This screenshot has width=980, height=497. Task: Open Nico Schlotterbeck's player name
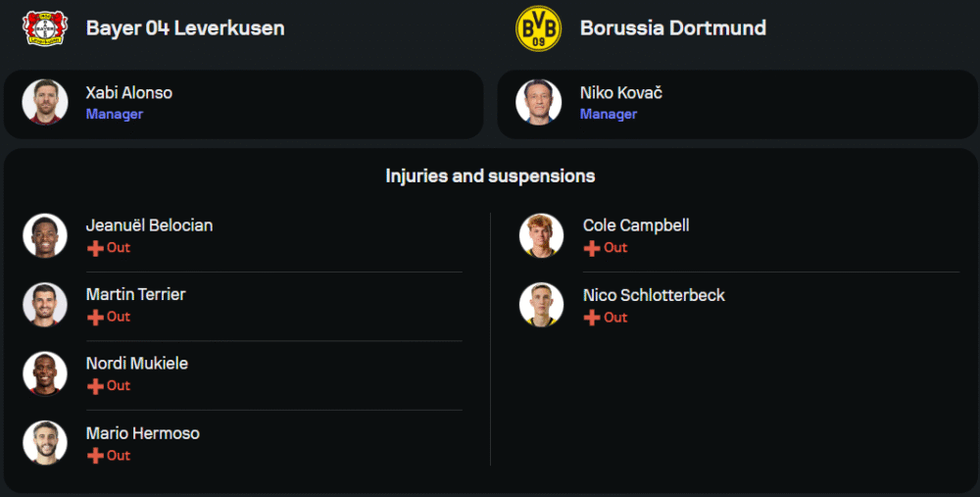[x=654, y=295]
